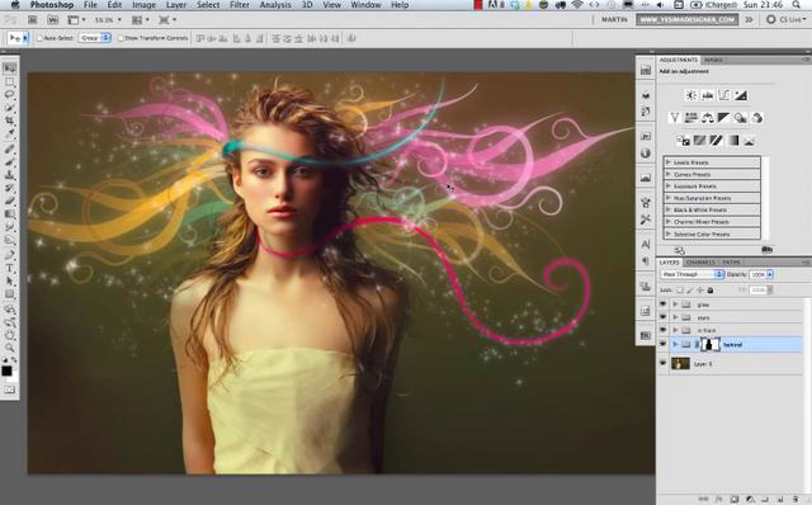Select the Layer 3 thumbnail
Image resolution: width=812 pixels, height=505 pixels.
tap(680, 364)
